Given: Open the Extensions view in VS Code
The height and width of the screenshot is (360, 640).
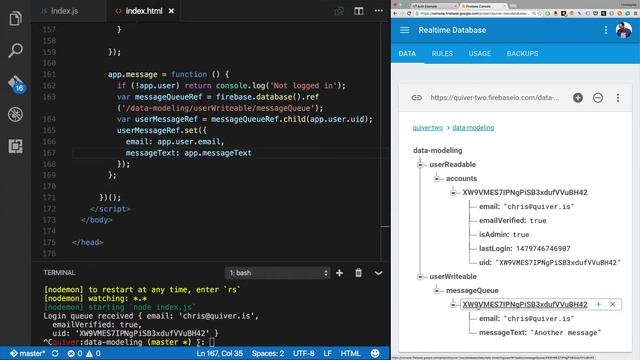Looking at the screenshot, I should tap(15, 146).
